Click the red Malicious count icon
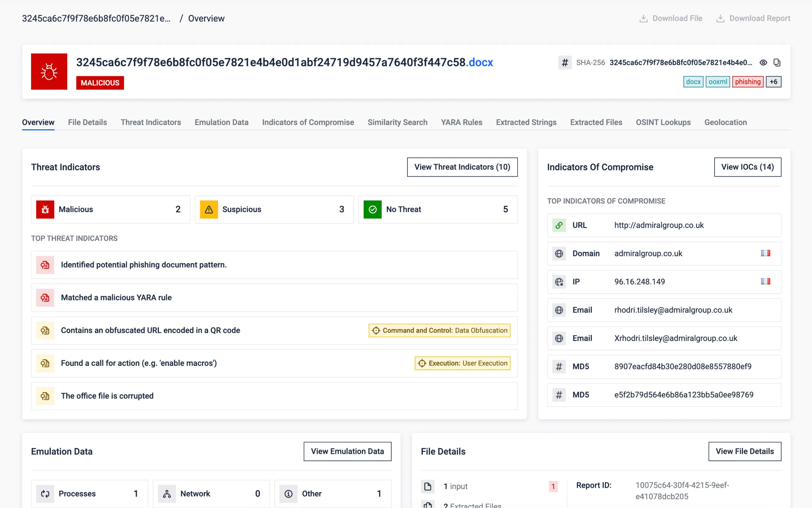The width and height of the screenshot is (812, 508). (45, 209)
